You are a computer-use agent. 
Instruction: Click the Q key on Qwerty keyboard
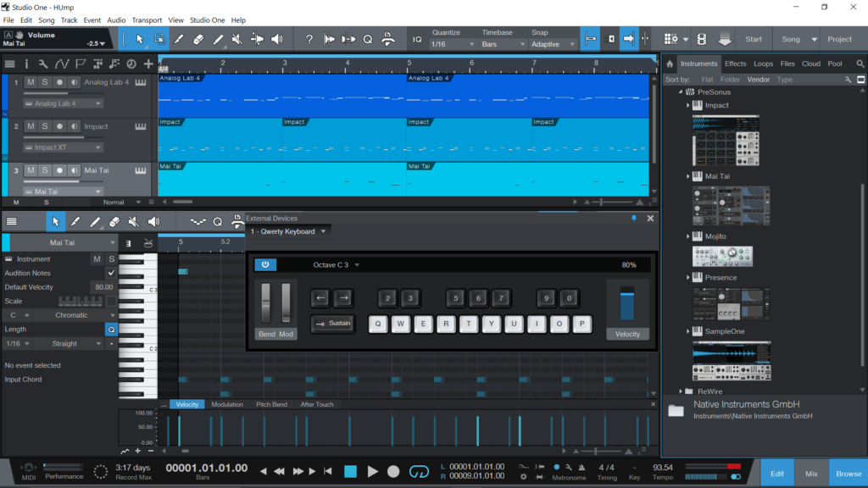pos(378,324)
